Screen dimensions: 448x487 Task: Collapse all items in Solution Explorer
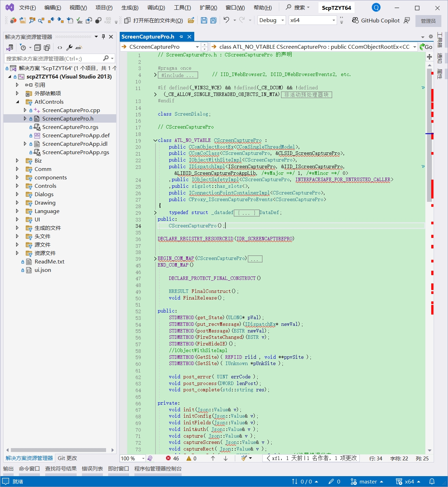[x=38, y=48]
